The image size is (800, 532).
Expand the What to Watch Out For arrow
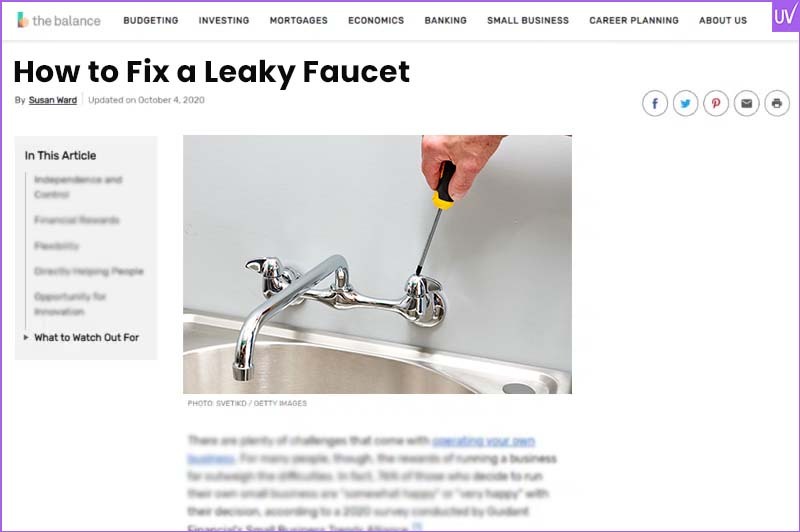tap(26, 337)
